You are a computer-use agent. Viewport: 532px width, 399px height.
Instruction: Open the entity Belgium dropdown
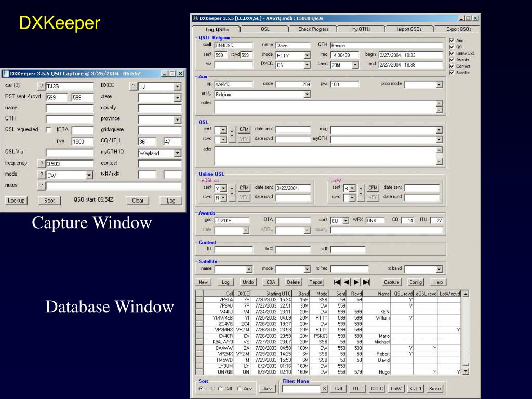point(307,95)
